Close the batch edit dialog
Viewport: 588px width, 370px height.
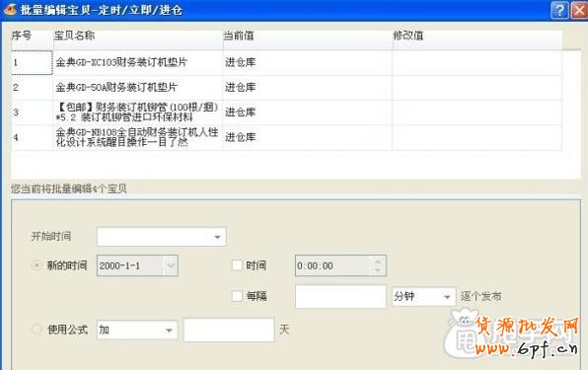click(x=579, y=10)
